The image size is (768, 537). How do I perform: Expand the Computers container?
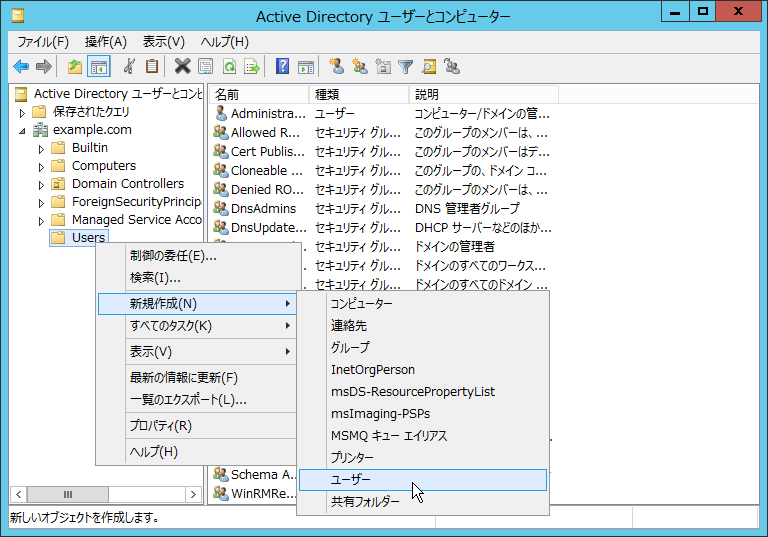pyautogui.click(x=41, y=167)
